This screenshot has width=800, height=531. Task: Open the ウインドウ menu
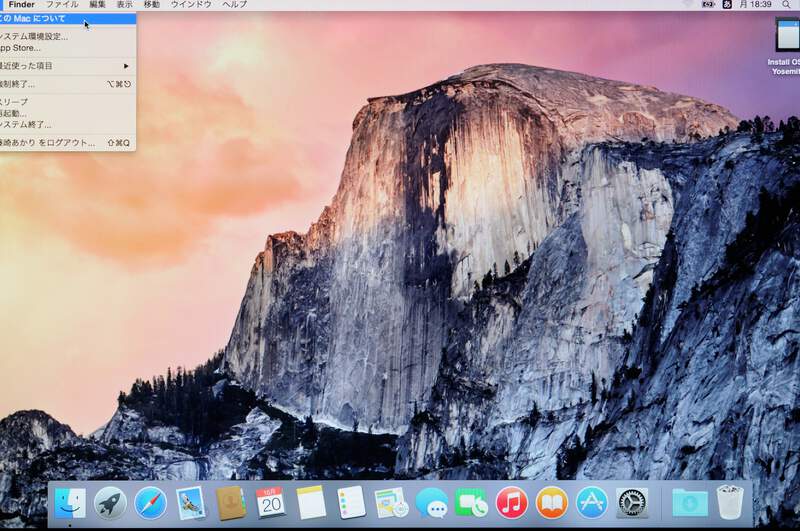[x=191, y=5]
